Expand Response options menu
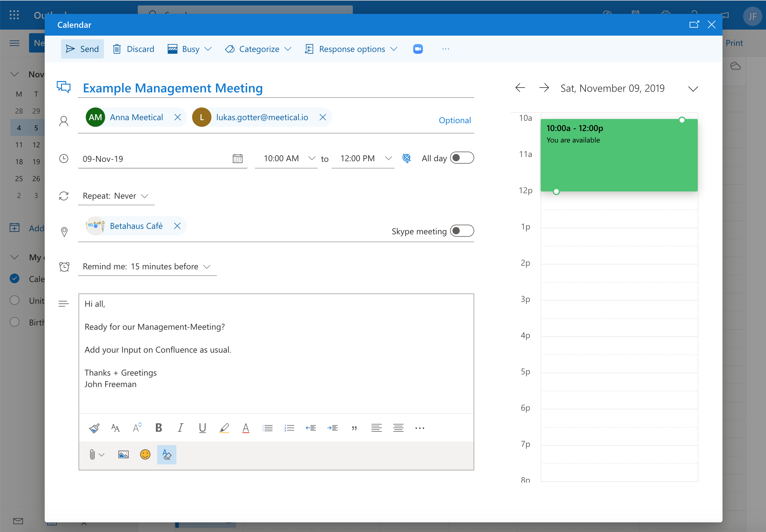 (351, 49)
